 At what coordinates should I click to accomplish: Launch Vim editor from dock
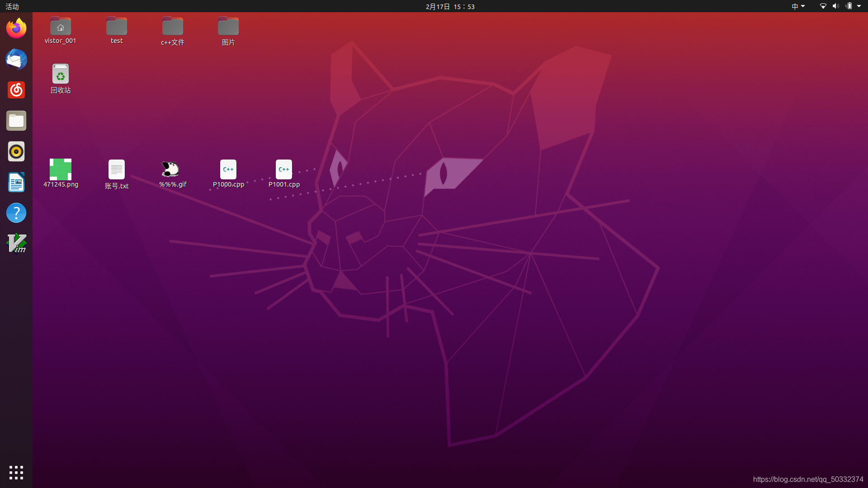tap(16, 244)
